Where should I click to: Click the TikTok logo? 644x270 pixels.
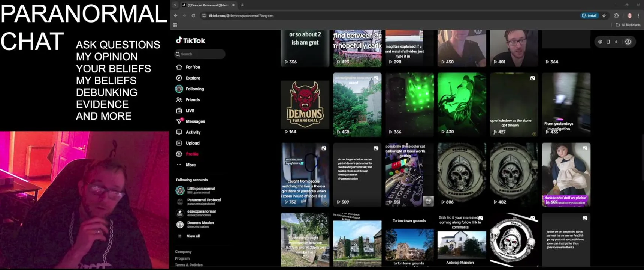coord(190,40)
